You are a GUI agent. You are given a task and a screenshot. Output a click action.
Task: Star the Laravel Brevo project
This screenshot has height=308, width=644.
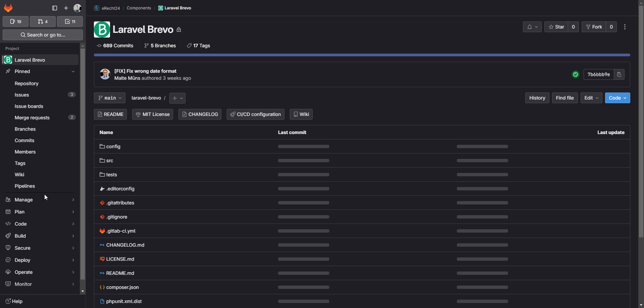coord(556,27)
